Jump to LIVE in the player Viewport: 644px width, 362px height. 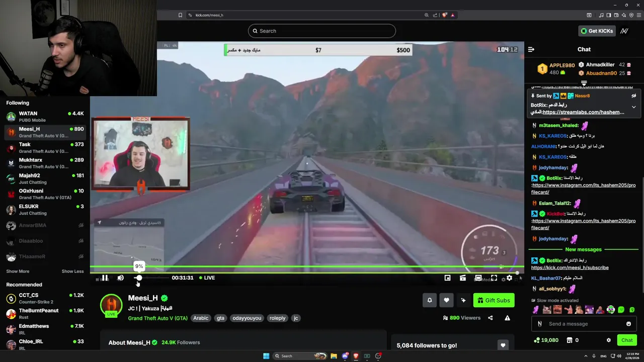[x=207, y=278]
